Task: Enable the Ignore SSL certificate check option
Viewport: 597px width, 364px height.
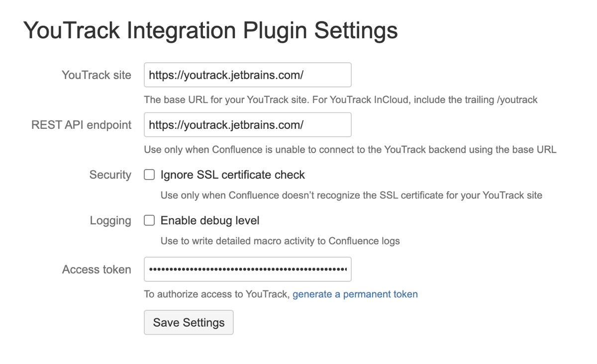Action: click(149, 175)
